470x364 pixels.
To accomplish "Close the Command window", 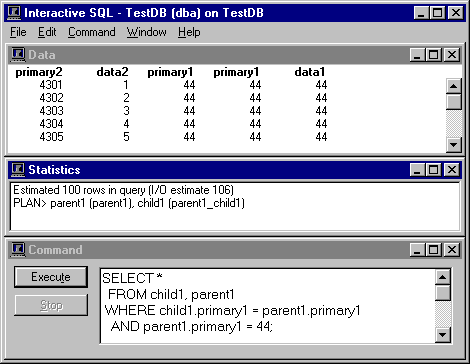I will [x=452, y=250].
